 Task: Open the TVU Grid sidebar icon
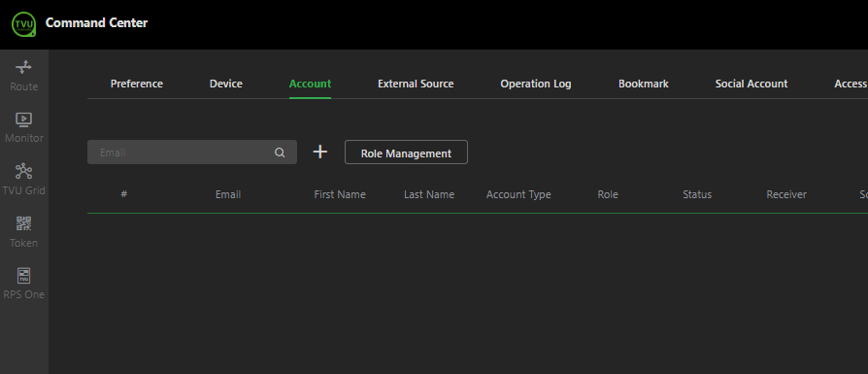pyautogui.click(x=24, y=171)
